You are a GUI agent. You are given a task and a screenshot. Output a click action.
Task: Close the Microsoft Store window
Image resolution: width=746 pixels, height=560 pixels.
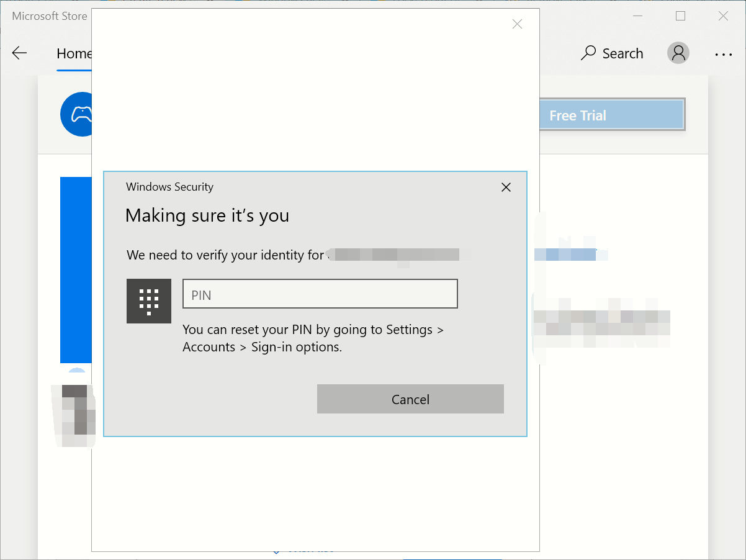[x=723, y=16]
